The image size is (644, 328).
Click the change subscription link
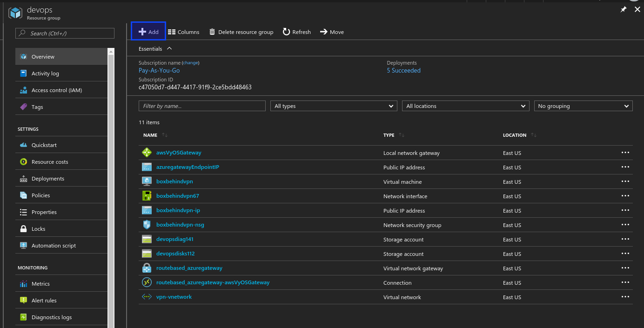[x=190, y=63]
